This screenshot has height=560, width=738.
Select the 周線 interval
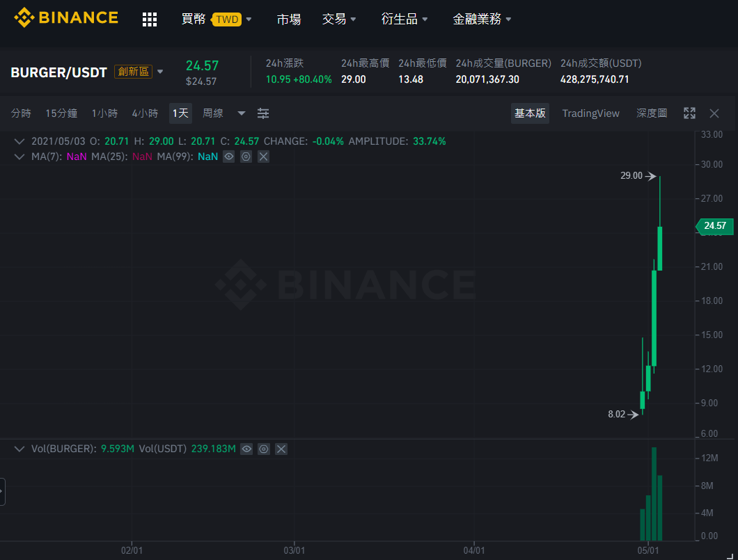(x=213, y=113)
